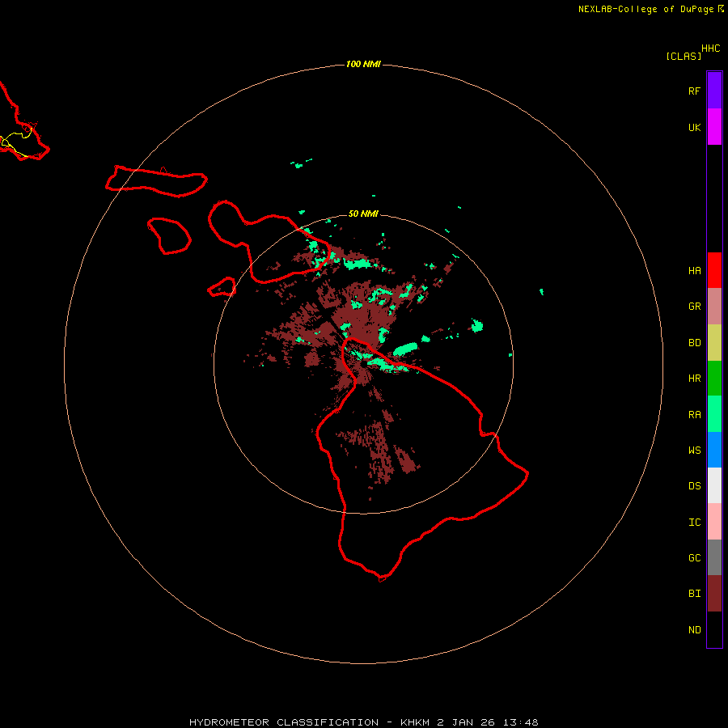728x728 pixels.
Task: Click the UK magenta color swatch
Action: pyautogui.click(x=714, y=127)
